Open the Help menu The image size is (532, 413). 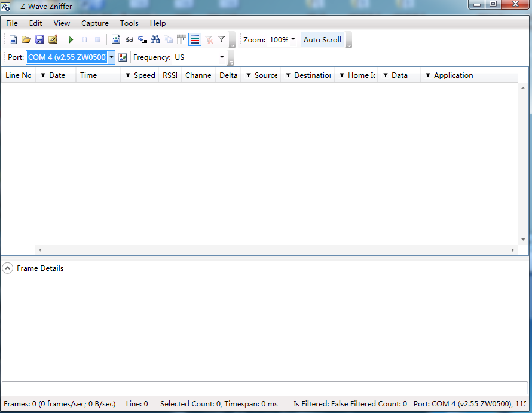[x=158, y=23]
